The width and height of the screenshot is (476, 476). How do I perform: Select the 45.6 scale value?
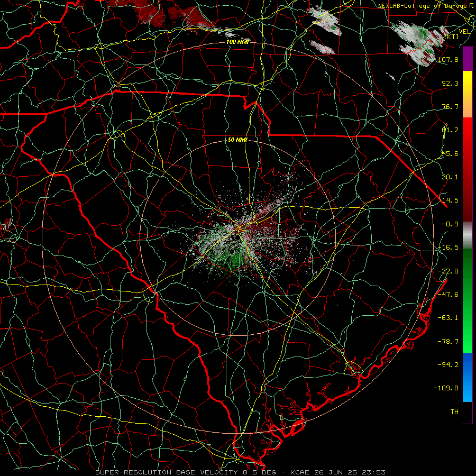(x=450, y=153)
